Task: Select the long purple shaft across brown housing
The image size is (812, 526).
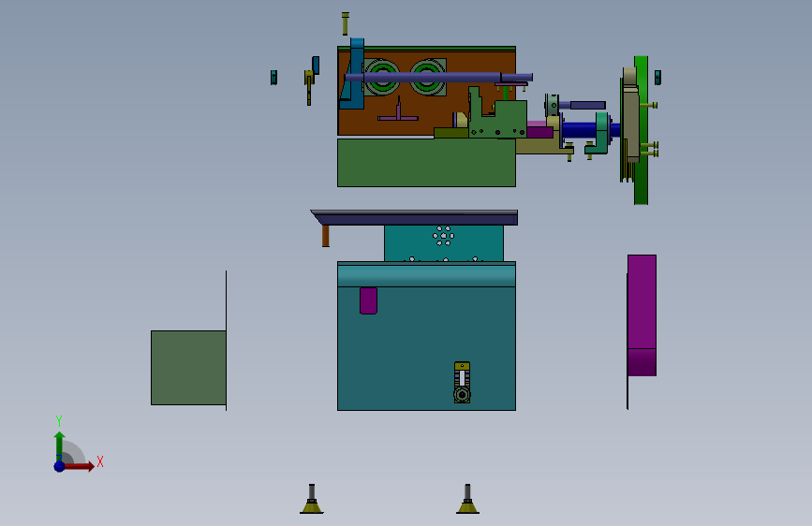Action: [438, 78]
